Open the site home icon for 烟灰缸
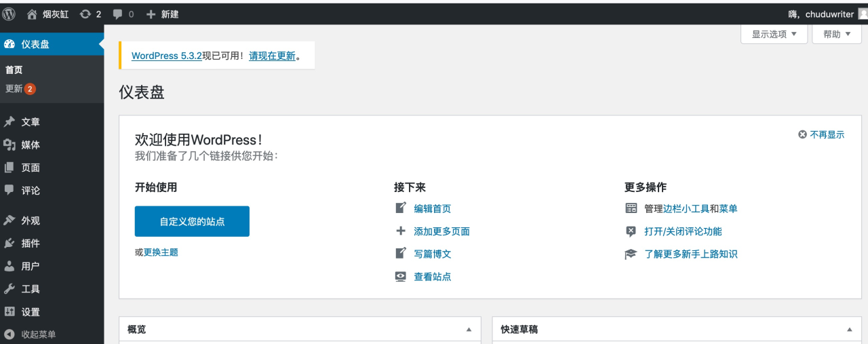The width and height of the screenshot is (868, 344). pos(32,14)
